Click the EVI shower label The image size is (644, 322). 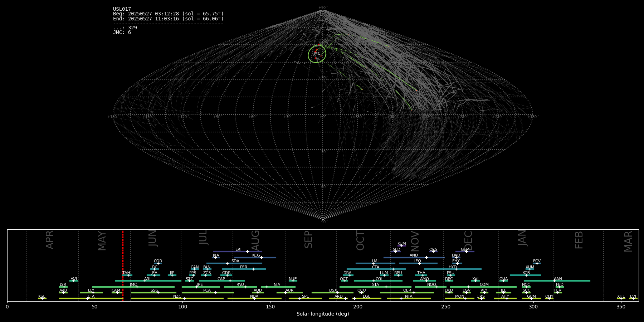tap(633, 297)
